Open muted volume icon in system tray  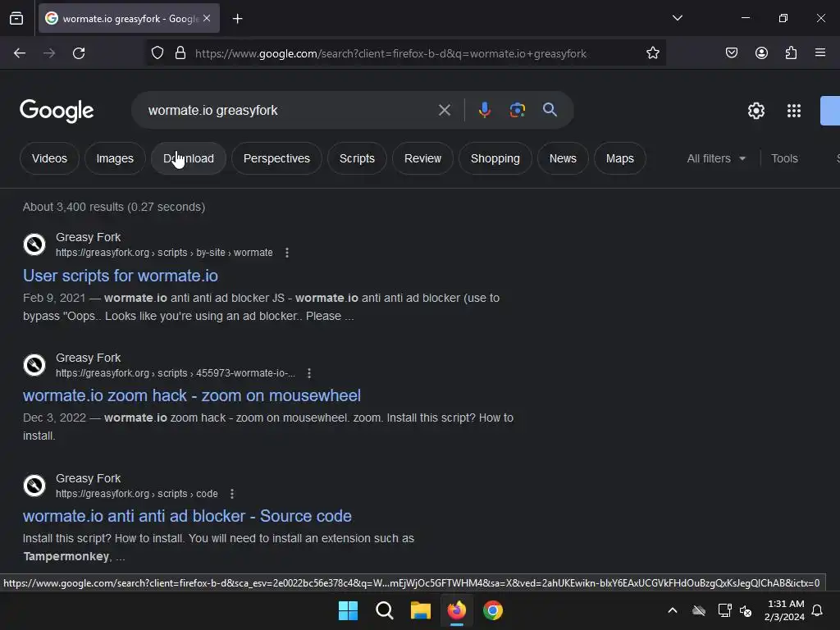click(x=746, y=610)
